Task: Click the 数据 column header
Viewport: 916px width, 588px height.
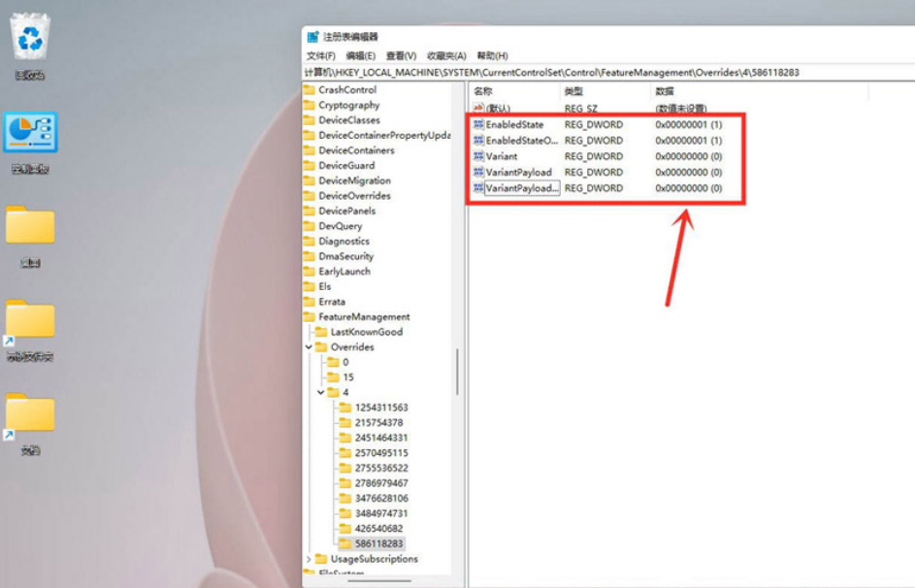Action: (x=665, y=91)
